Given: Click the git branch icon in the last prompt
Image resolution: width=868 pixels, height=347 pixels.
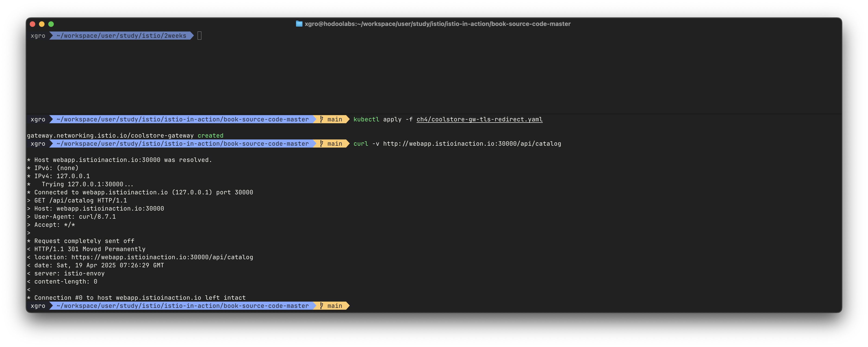Looking at the screenshot, I should (x=322, y=306).
